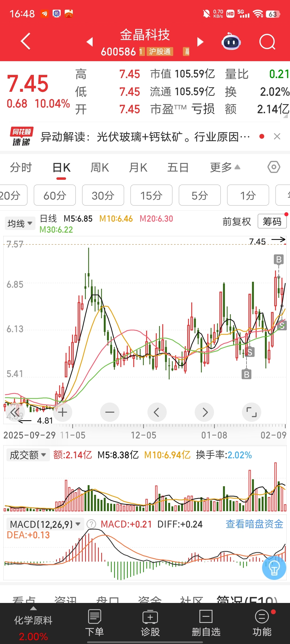Screen dimensions: 290x644
Task: Select the 五日 tab
Action: click(178, 168)
